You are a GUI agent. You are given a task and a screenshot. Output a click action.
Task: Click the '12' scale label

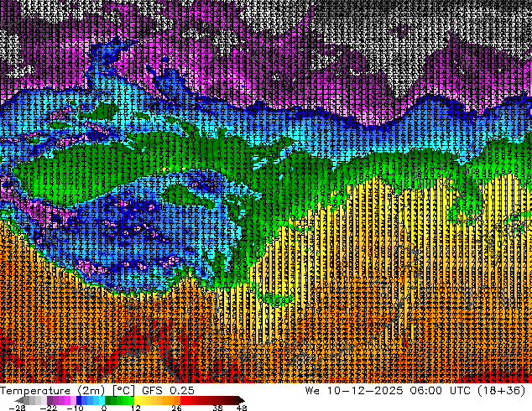[x=136, y=408]
